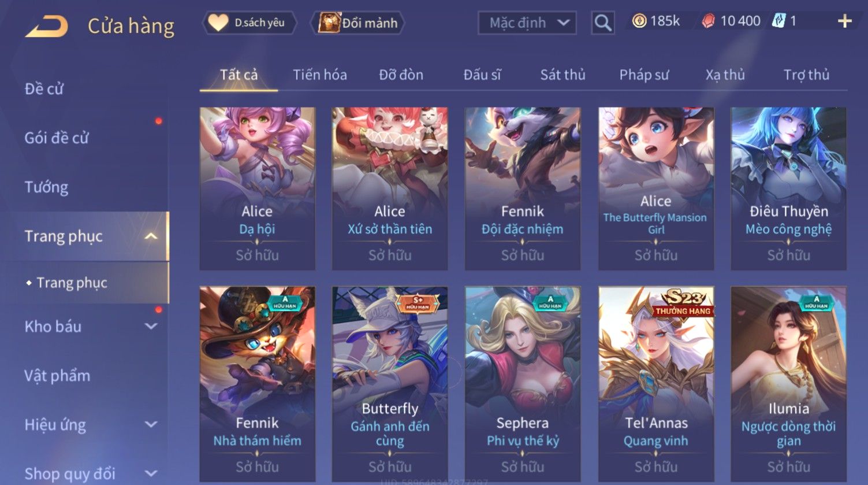Select Butterfly Gánh anh đến cùng card
This screenshot has height=485, width=868.
[390, 384]
